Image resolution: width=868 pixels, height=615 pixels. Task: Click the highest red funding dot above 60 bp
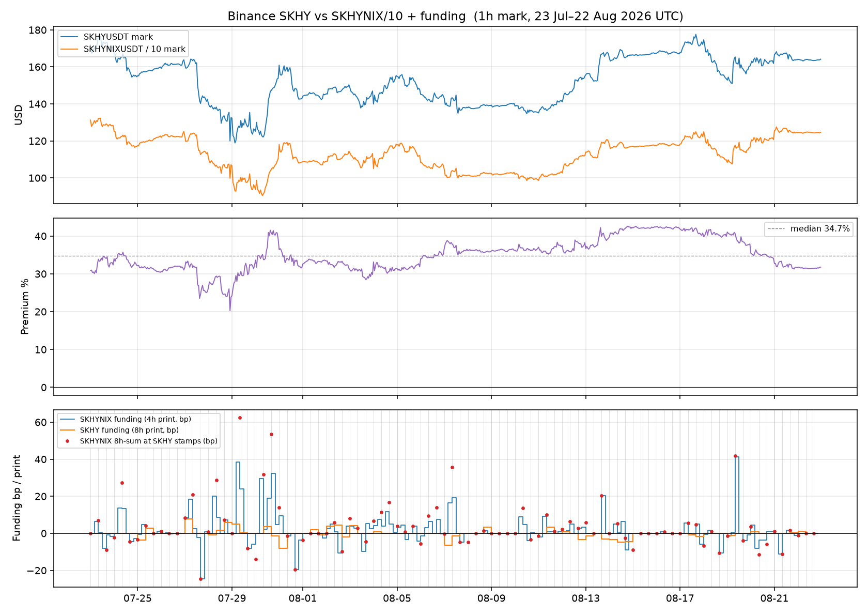point(240,418)
